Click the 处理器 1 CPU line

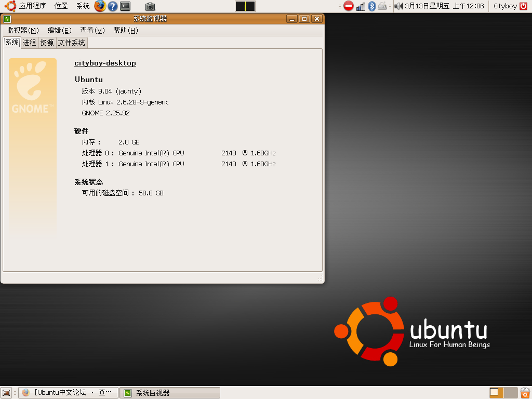coord(179,164)
